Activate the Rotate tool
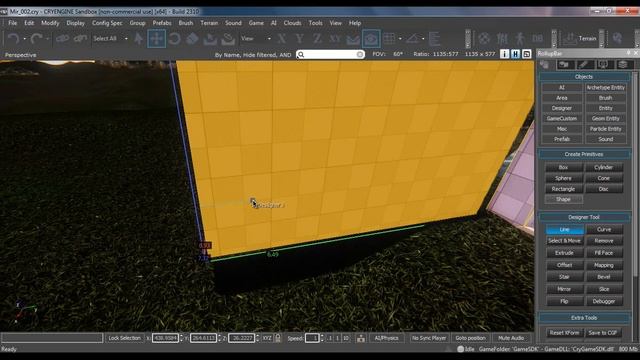Image resolution: width=640 pixels, height=360 pixels. (x=175, y=39)
